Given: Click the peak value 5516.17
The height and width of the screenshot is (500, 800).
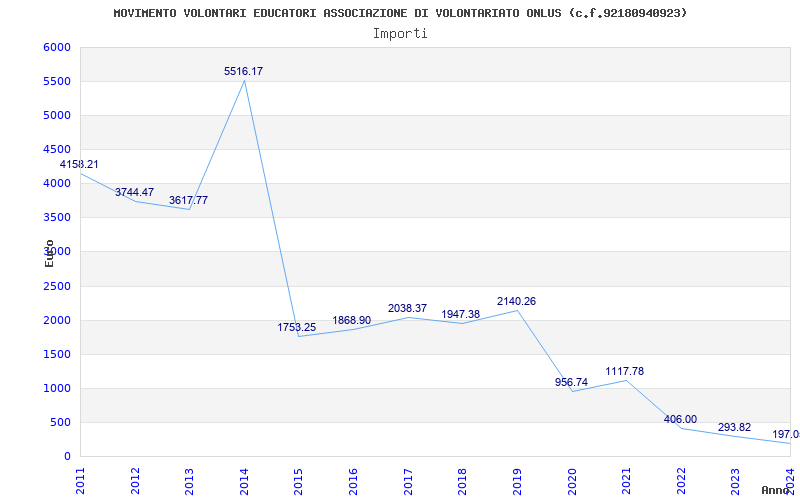Looking at the screenshot, I should coord(243,71).
